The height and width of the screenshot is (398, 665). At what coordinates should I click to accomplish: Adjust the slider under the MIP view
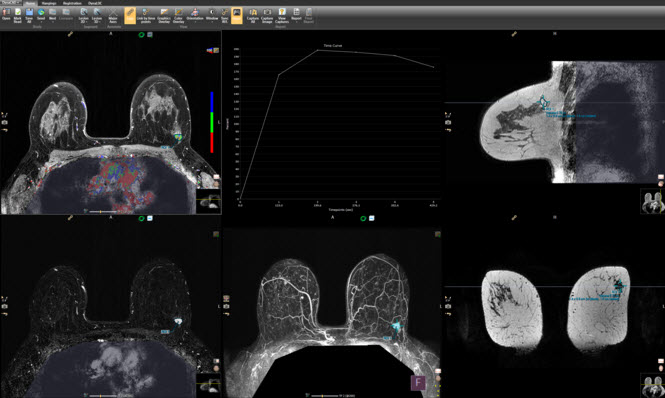[324, 395]
